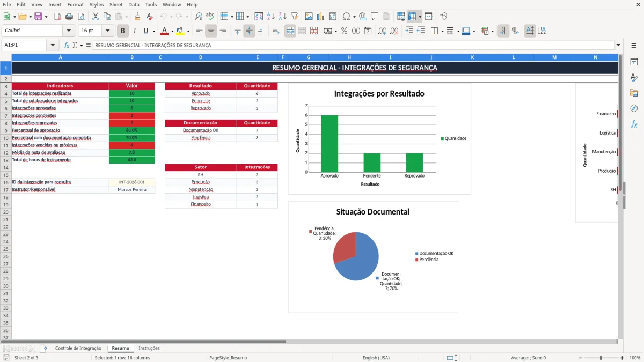Open the Function Wizard
Screen dimensions: 644x362
(67, 45)
